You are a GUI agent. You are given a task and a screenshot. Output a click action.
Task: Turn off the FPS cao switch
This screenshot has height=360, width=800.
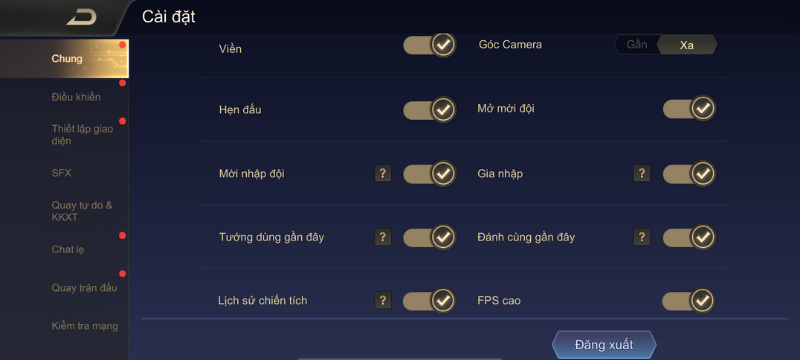point(689,300)
